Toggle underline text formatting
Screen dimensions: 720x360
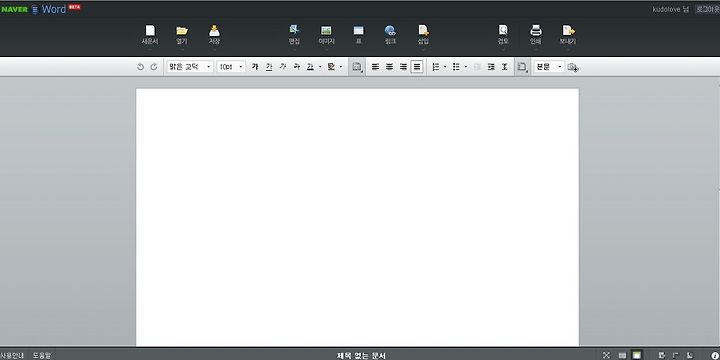[x=269, y=67]
